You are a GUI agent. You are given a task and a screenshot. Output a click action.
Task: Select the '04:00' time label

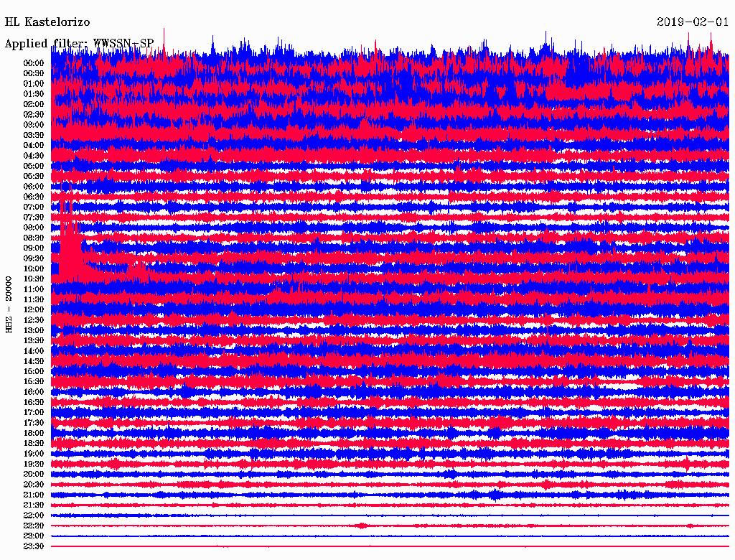point(34,146)
